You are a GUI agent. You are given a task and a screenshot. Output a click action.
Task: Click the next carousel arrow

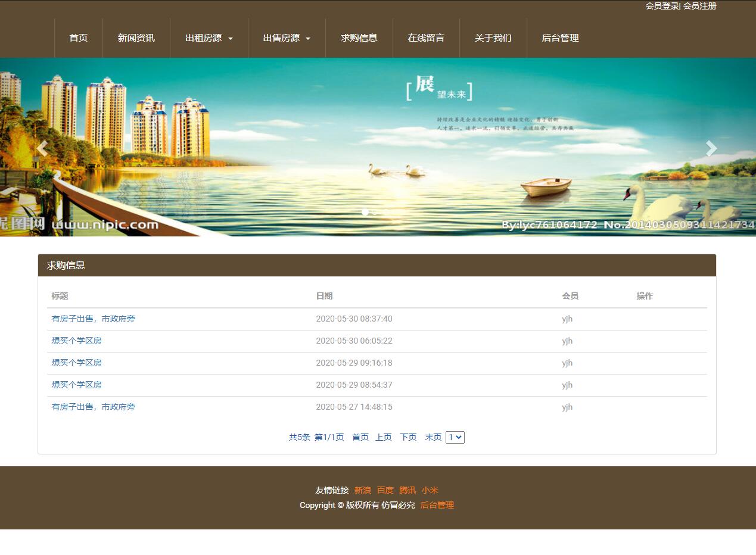coord(711,148)
